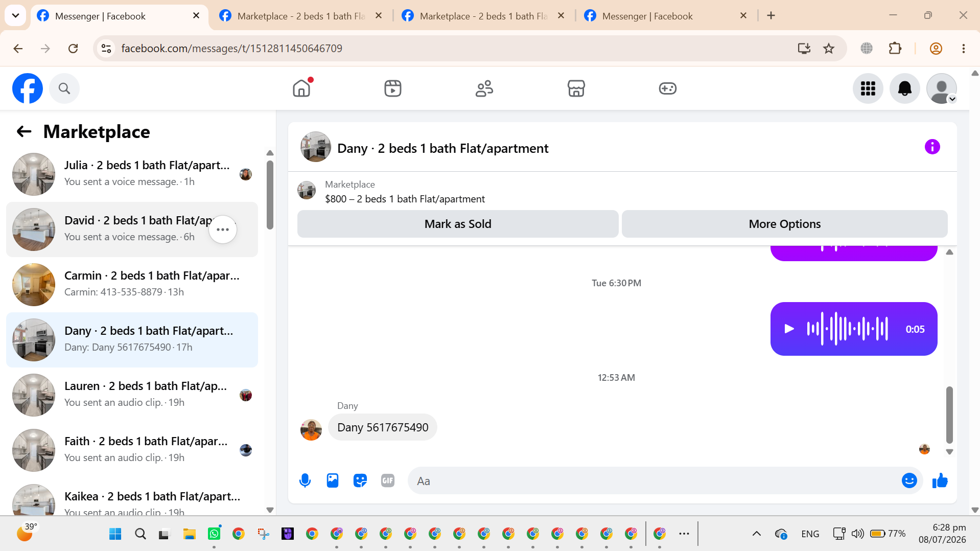Open More Options for the listing

784,224
